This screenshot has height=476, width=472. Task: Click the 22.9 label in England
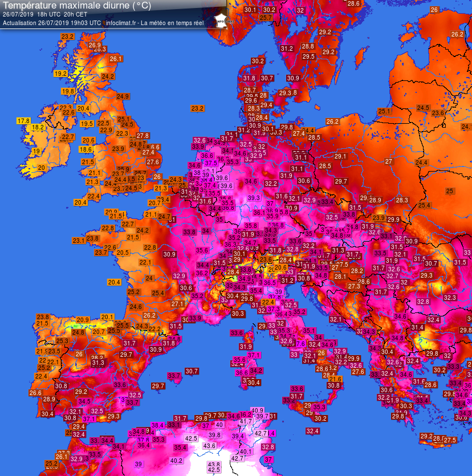pyautogui.click(x=106, y=130)
